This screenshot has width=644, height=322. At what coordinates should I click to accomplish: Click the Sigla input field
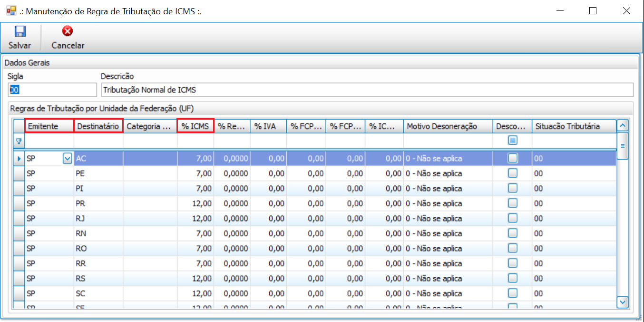(x=52, y=90)
